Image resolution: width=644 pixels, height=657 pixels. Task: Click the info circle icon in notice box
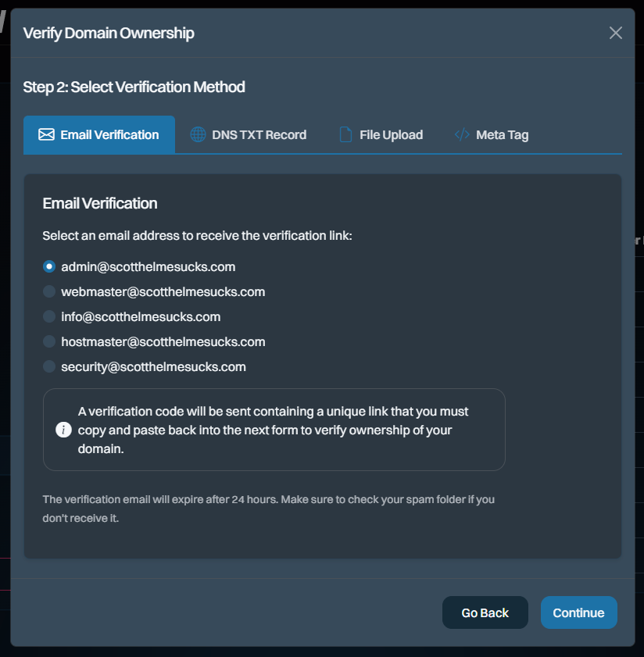[x=64, y=430]
